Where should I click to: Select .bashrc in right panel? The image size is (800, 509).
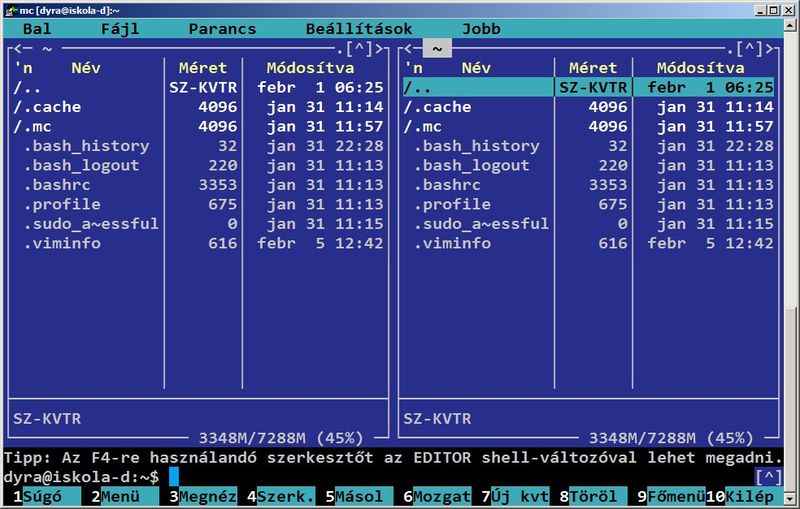(x=589, y=185)
